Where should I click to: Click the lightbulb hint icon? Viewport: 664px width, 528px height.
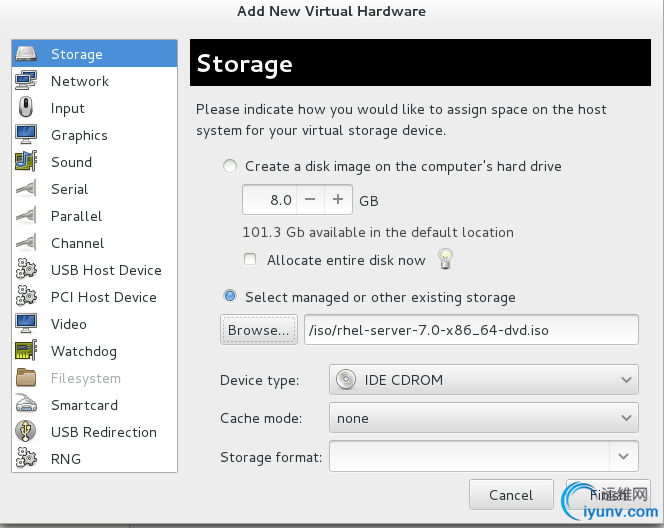coord(446,260)
